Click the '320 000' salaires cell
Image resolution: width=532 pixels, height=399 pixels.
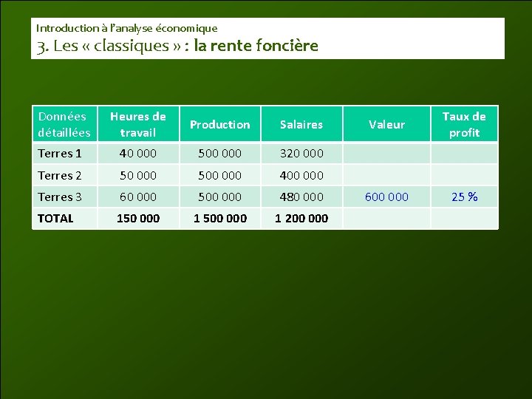(301, 154)
